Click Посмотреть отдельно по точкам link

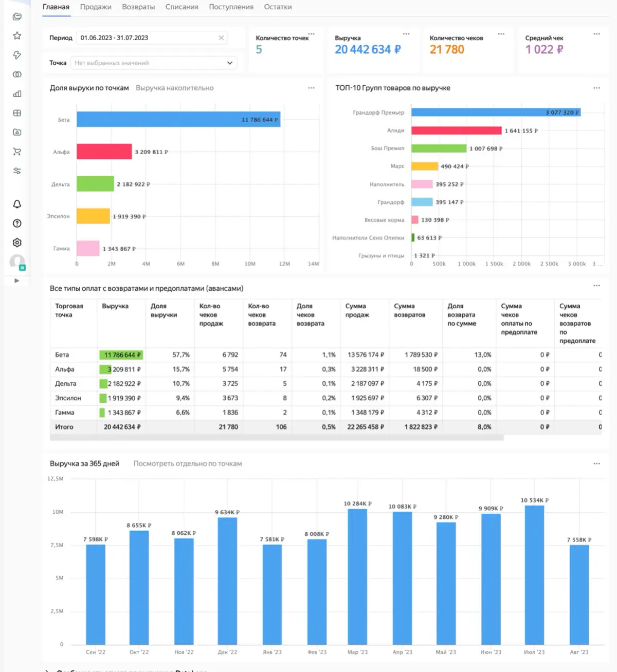(x=187, y=463)
